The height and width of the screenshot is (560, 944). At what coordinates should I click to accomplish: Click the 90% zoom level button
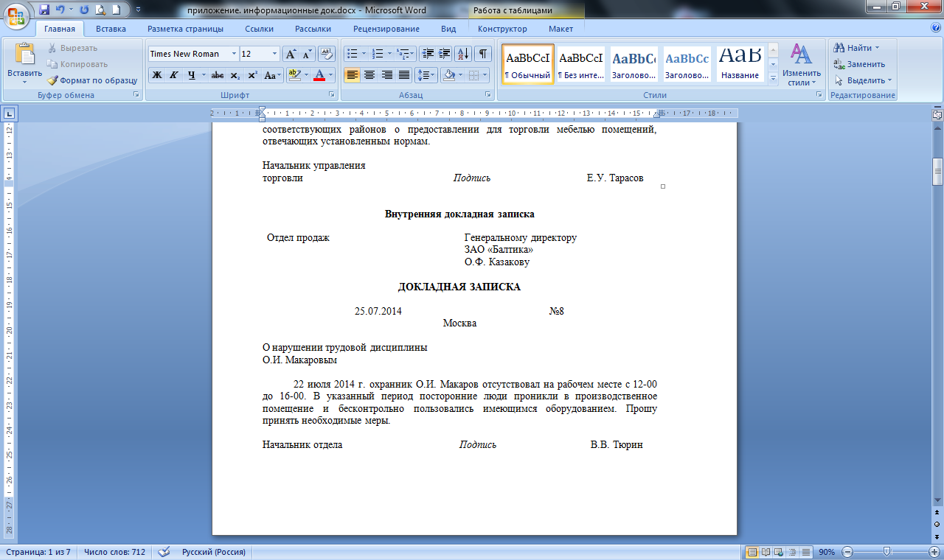[827, 551]
